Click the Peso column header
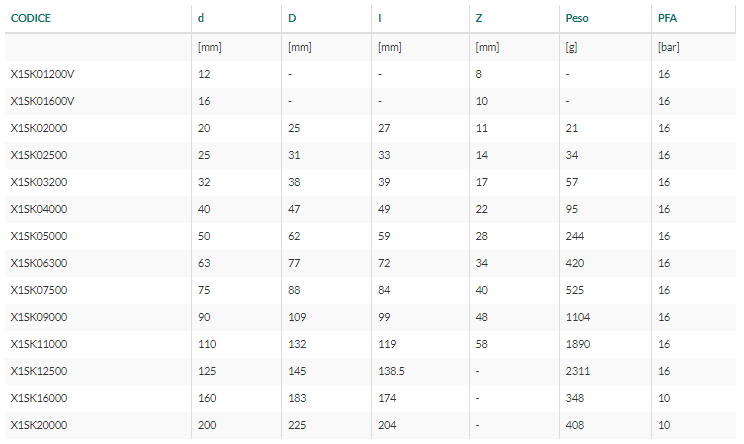The image size is (744, 444). (x=577, y=18)
